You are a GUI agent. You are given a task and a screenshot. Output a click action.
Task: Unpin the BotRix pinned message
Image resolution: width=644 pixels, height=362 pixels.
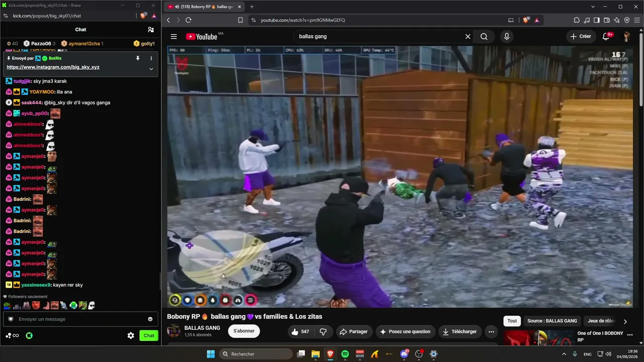pyautogui.click(x=137, y=58)
